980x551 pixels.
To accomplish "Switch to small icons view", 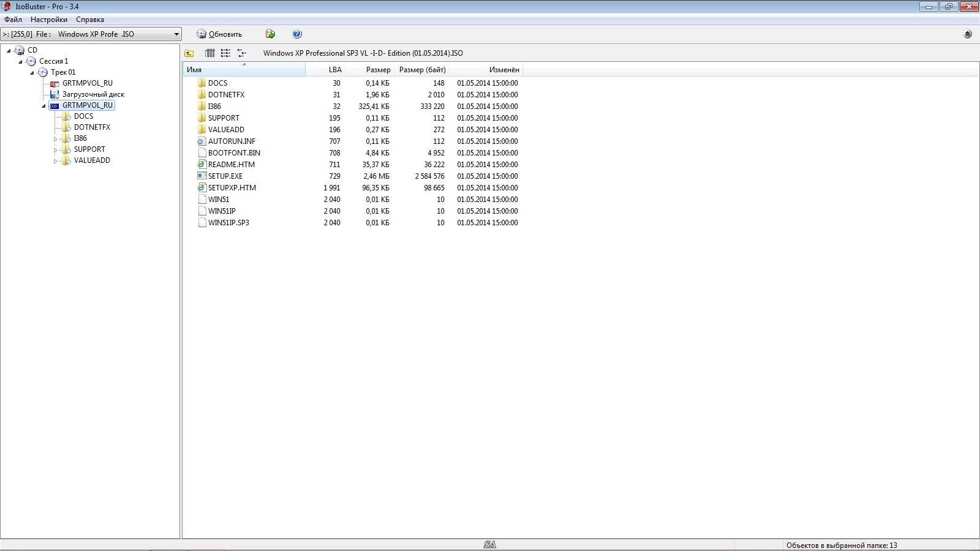I will click(225, 53).
